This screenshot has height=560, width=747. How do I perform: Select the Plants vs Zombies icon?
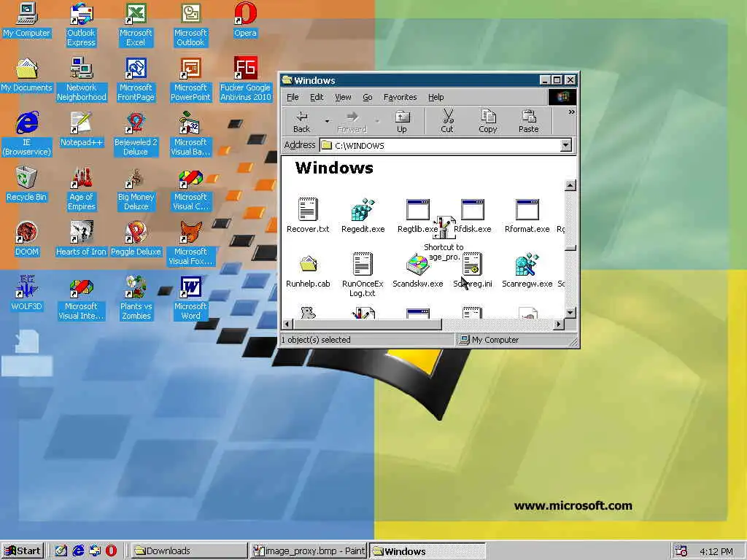point(136,298)
